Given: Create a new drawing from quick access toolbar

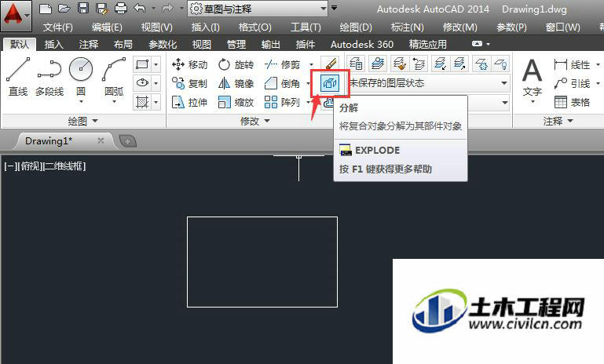Looking at the screenshot, I should click(x=45, y=8).
